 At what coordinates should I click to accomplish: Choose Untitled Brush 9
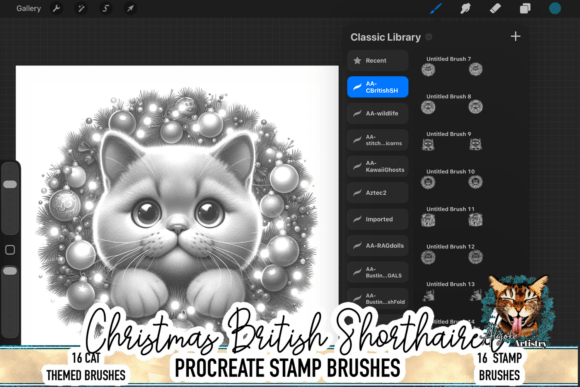tap(452, 141)
